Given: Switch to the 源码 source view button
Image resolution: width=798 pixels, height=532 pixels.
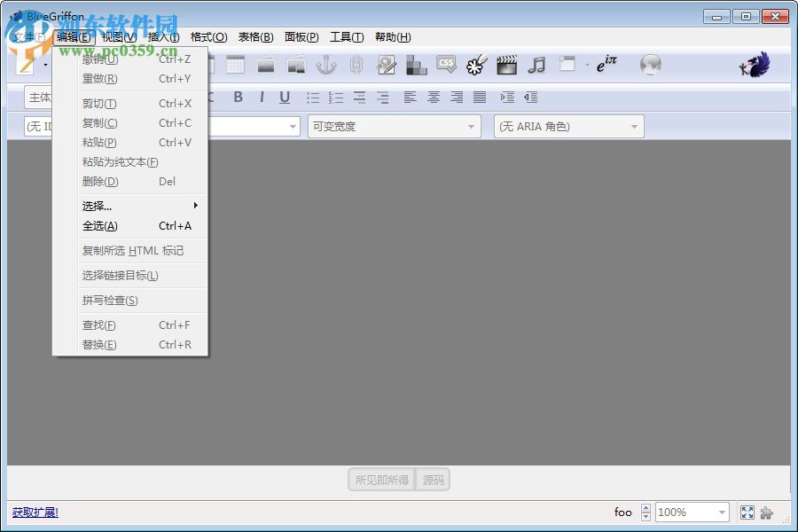Looking at the screenshot, I should coord(433,480).
